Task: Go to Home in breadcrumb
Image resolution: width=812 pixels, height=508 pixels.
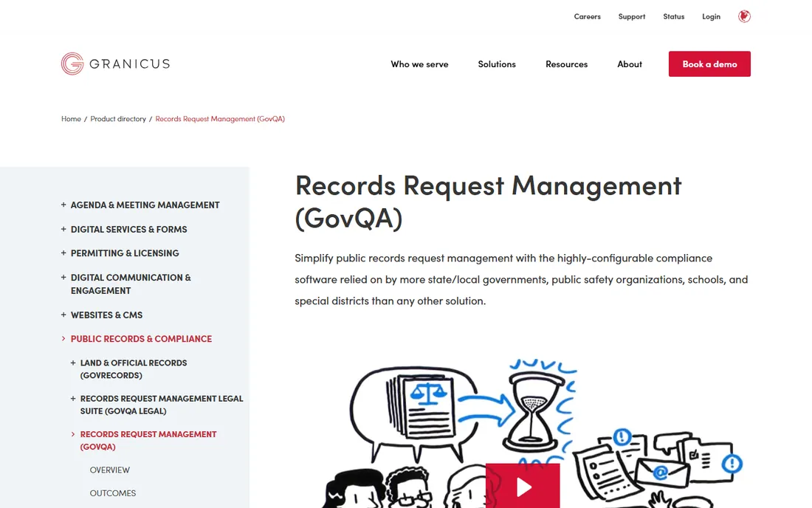Action: (71, 119)
